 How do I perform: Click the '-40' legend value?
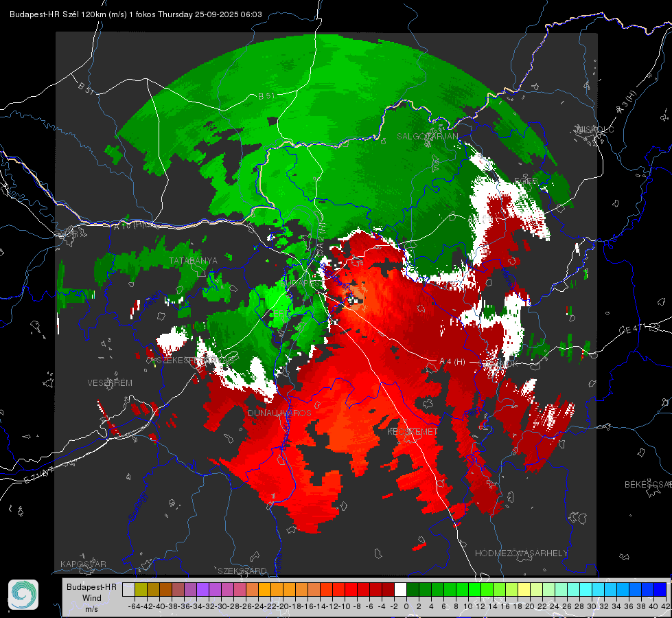click(159, 606)
